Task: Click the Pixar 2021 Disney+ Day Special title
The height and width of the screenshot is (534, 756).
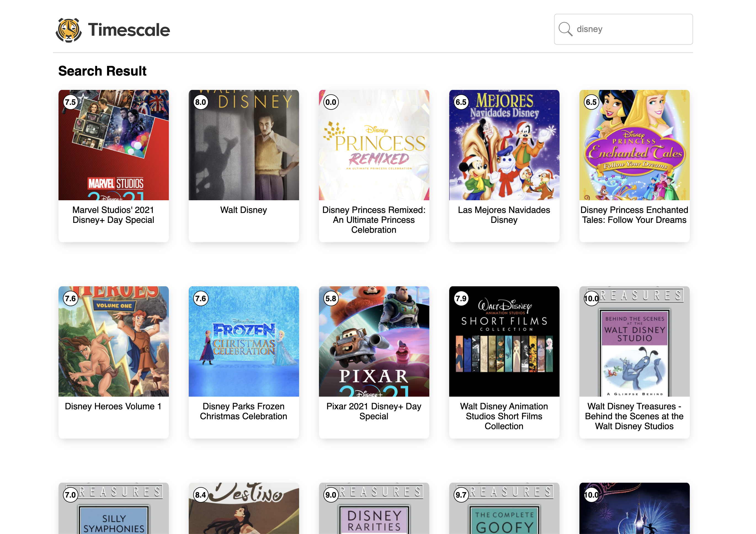Action: (x=374, y=411)
